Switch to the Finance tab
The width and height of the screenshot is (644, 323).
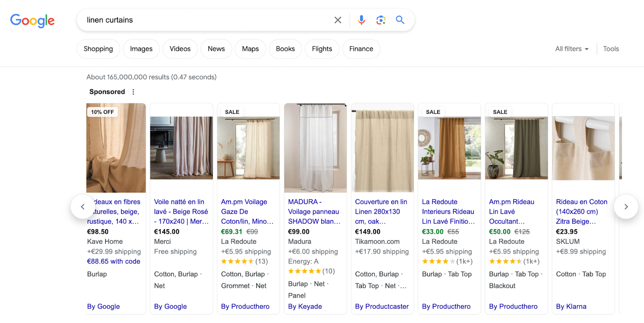(361, 49)
